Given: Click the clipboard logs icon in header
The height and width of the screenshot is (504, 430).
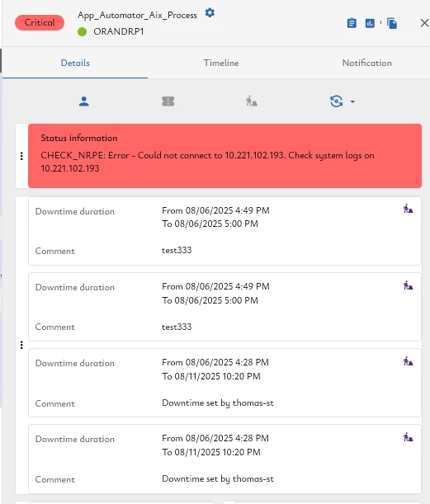Looking at the screenshot, I should [x=352, y=23].
